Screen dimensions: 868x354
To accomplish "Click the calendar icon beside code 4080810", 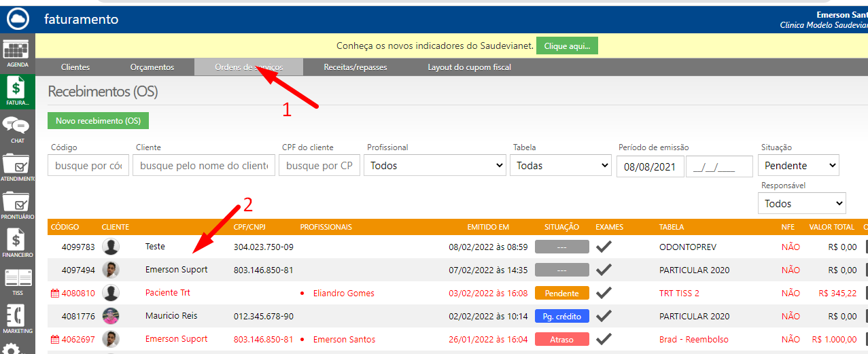I will coord(56,293).
